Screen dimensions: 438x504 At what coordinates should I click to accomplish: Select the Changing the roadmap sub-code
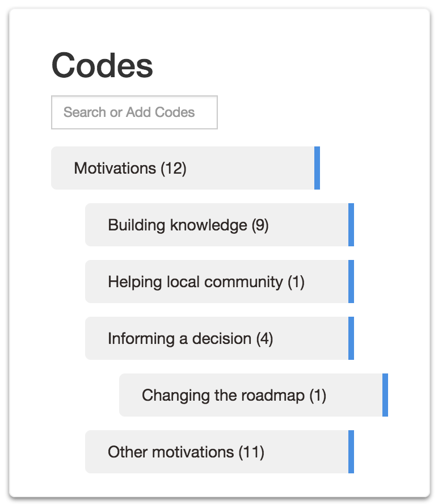[x=254, y=394]
